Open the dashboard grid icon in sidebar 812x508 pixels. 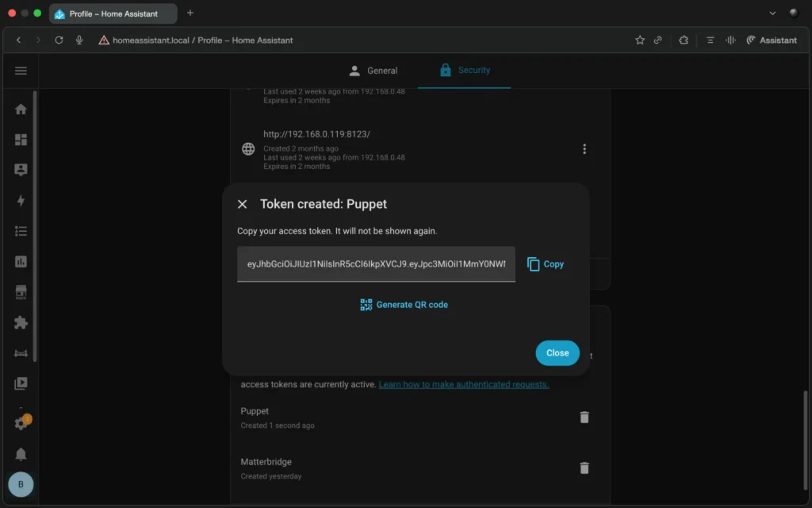click(21, 140)
